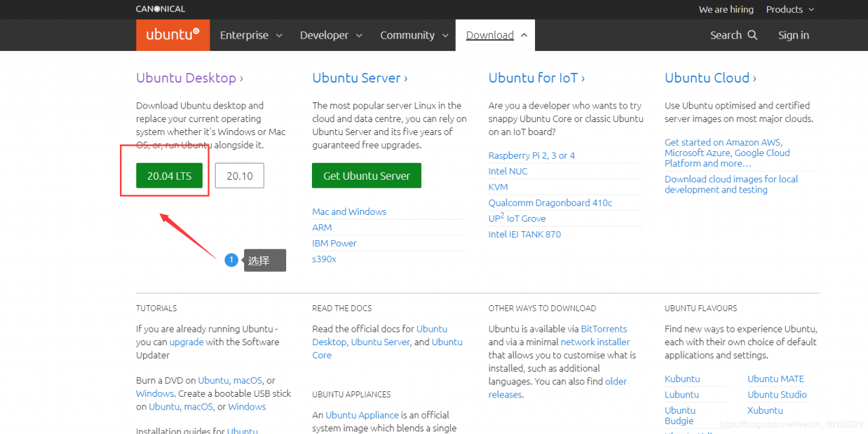Image resolution: width=868 pixels, height=434 pixels.
Task: Collapse the Download menu tab
Action: click(496, 35)
